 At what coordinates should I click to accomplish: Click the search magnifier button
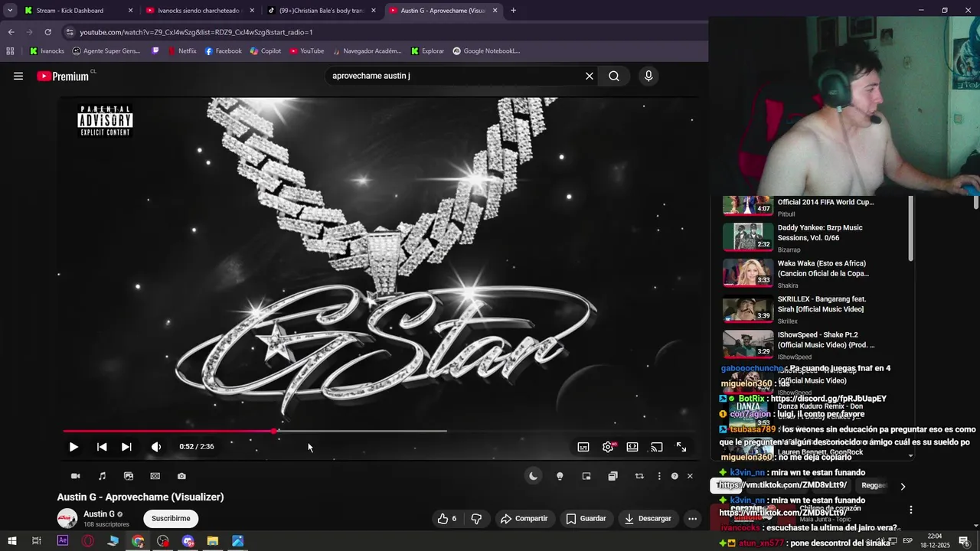[614, 76]
